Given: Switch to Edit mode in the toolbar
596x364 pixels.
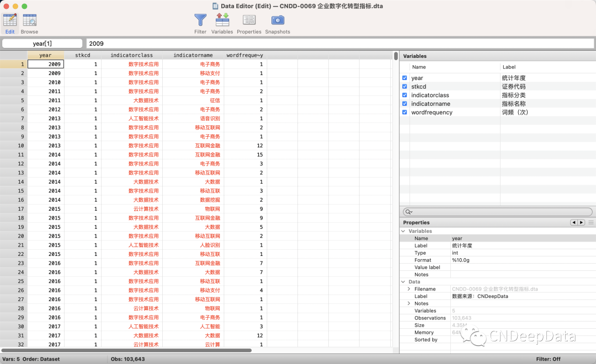Looking at the screenshot, I should tap(10, 24).
